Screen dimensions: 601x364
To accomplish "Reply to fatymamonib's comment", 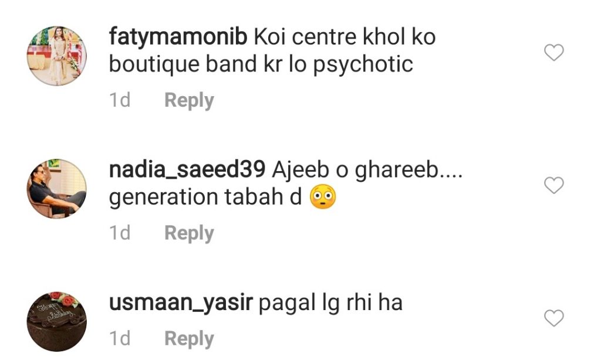I will point(189,101).
